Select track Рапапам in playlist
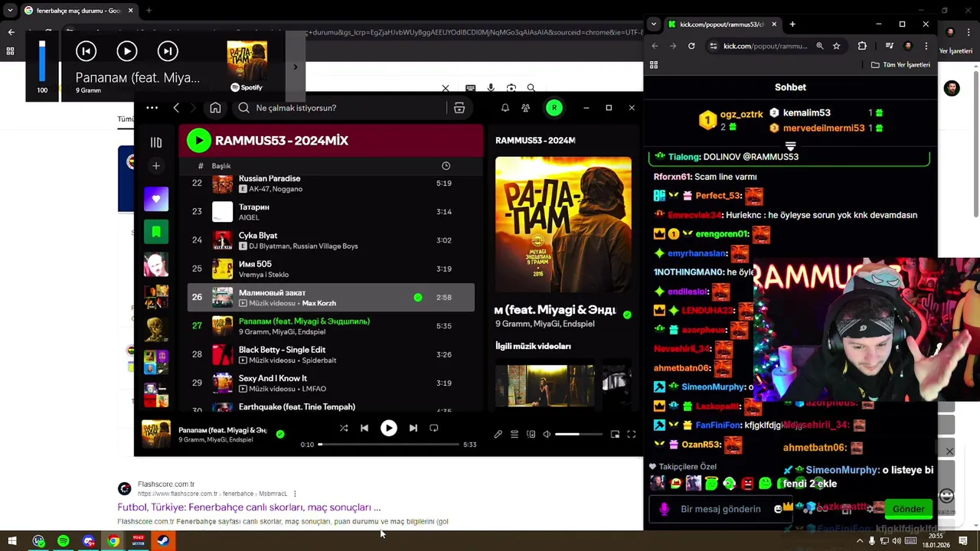The width and height of the screenshot is (980, 551). pos(331,325)
